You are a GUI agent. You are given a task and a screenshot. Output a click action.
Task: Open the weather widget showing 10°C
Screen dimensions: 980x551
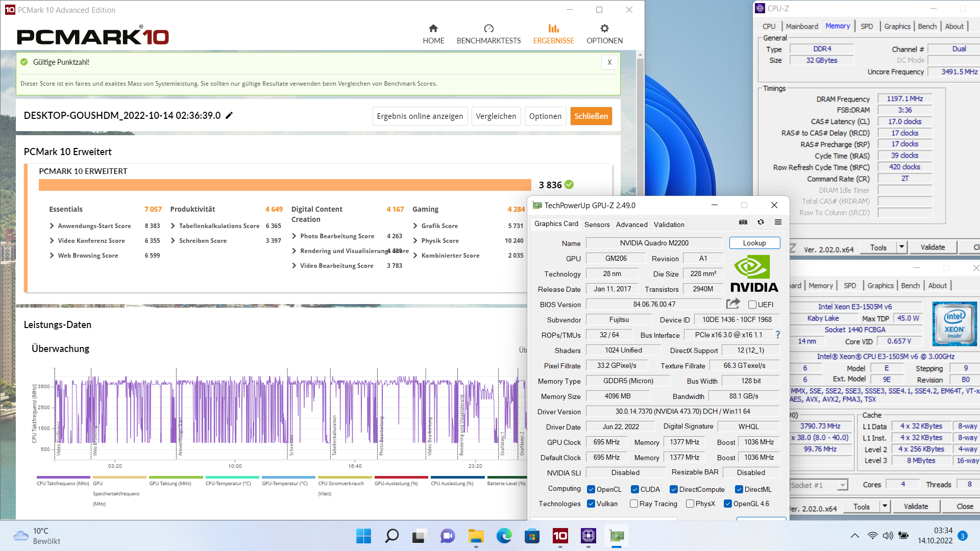coord(37,536)
